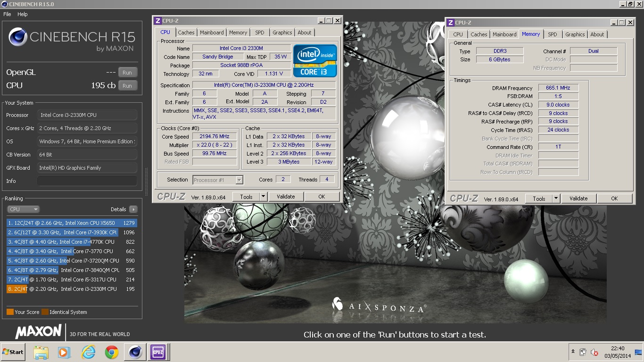
Task: Click Validate in right CPU-Z window
Action: [578, 198]
